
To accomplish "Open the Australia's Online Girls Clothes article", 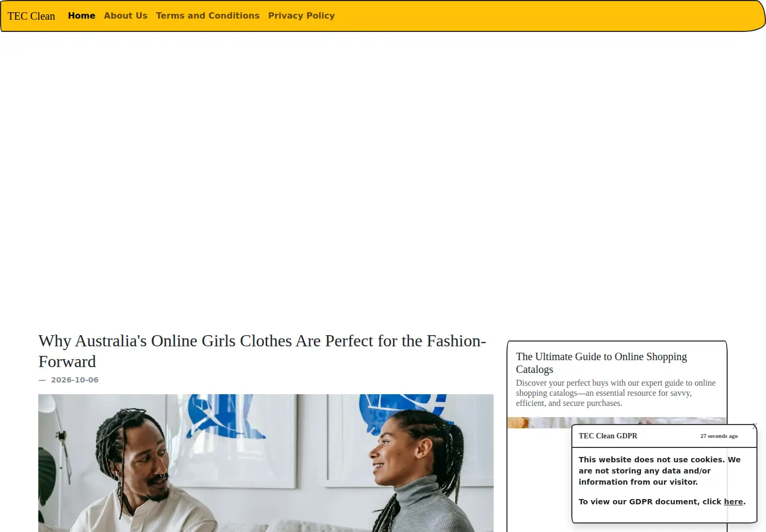I will click(x=262, y=351).
